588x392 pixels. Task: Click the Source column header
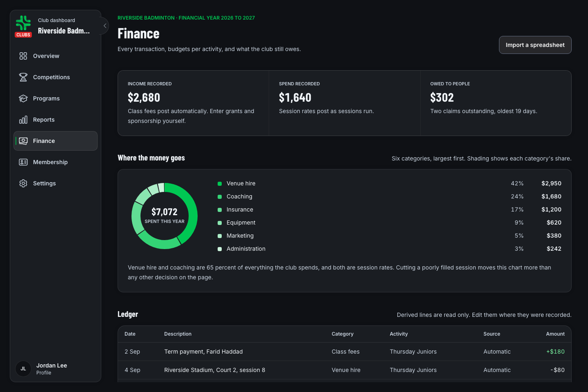pyautogui.click(x=492, y=334)
